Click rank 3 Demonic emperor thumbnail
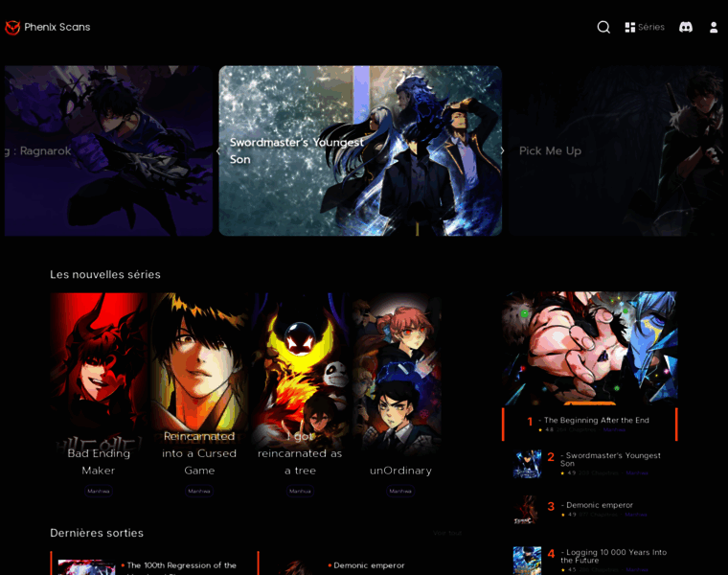The image size is (728, 575). pos(527,509)
